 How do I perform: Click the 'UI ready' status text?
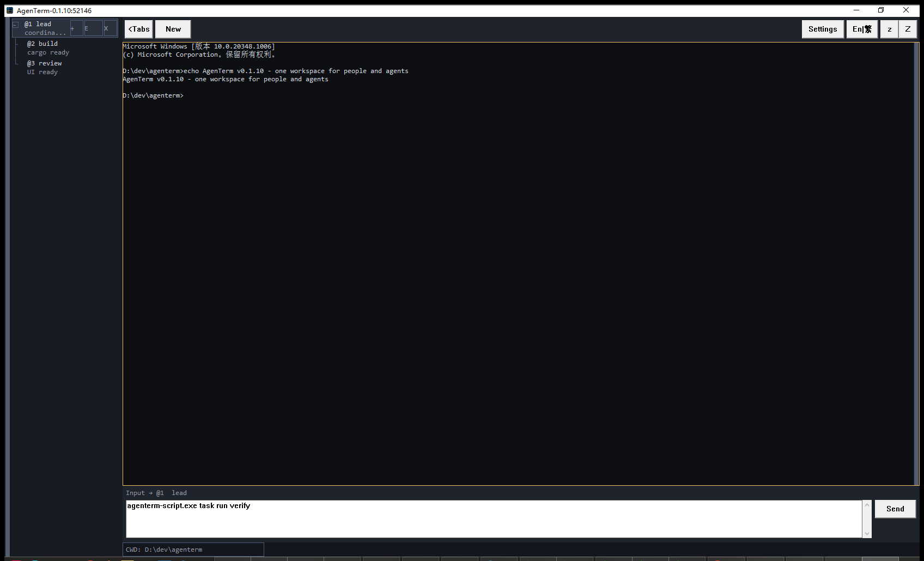(x=42, y=72)
